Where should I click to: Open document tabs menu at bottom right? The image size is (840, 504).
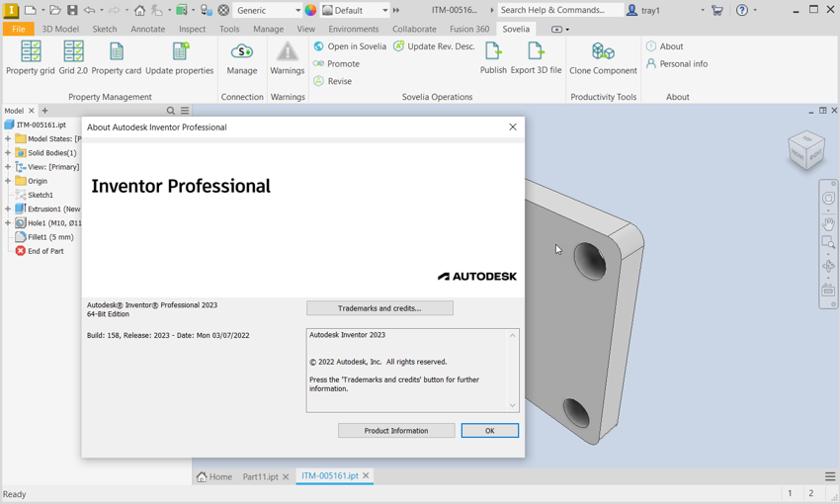tap(830, 476)
